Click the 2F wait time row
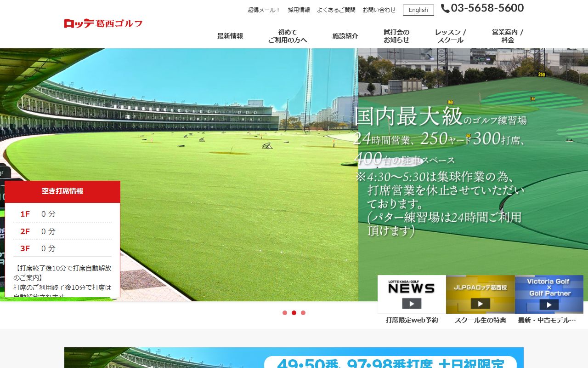The width and height of the screenshot is (588, 368). tap(62, 231)
